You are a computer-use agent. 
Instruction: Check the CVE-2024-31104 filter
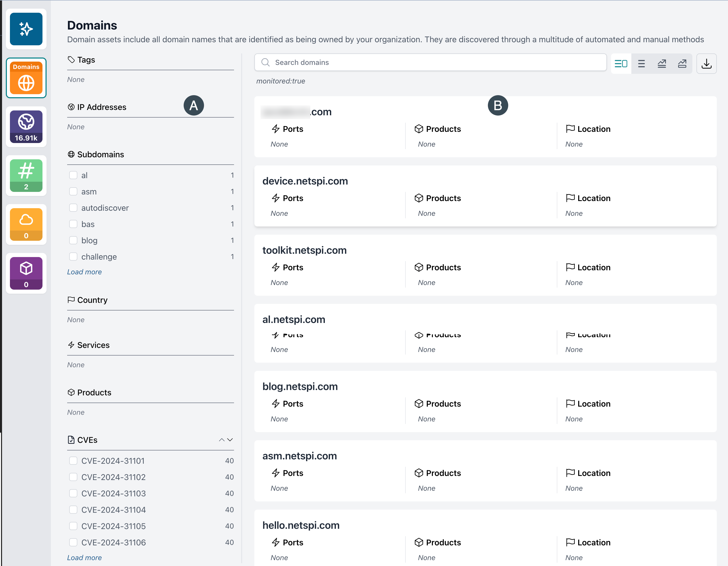pyautogui.click(x=73, y=510)
